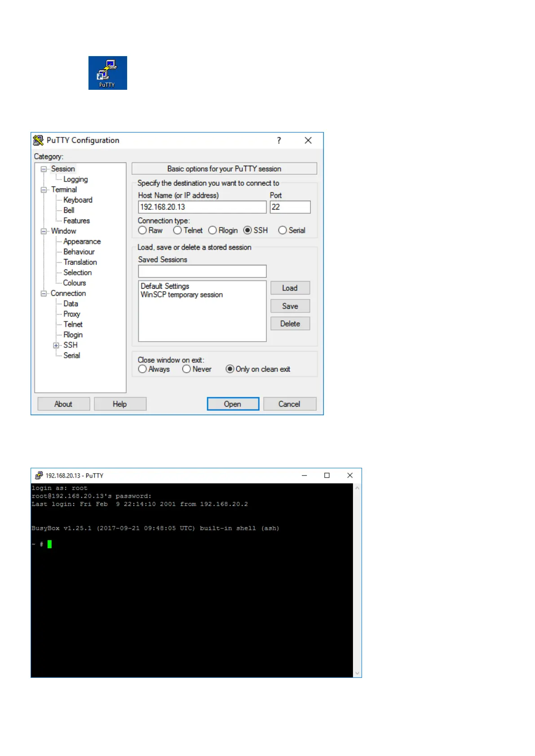Click the Load session button
535x756 pixels.
(x=290, y=288)
